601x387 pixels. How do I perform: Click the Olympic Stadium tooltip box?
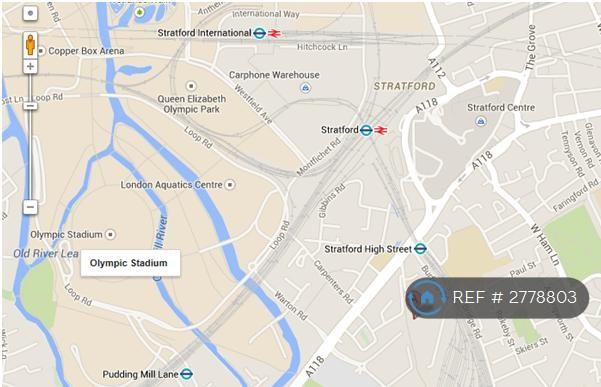(130, 263)
